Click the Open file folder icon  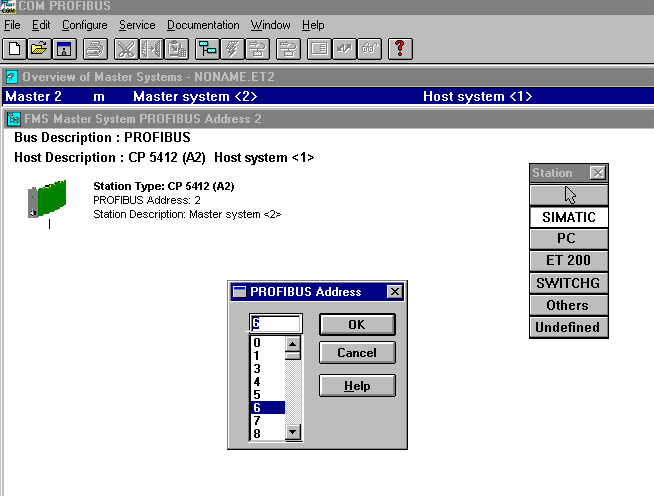[39, 49]
